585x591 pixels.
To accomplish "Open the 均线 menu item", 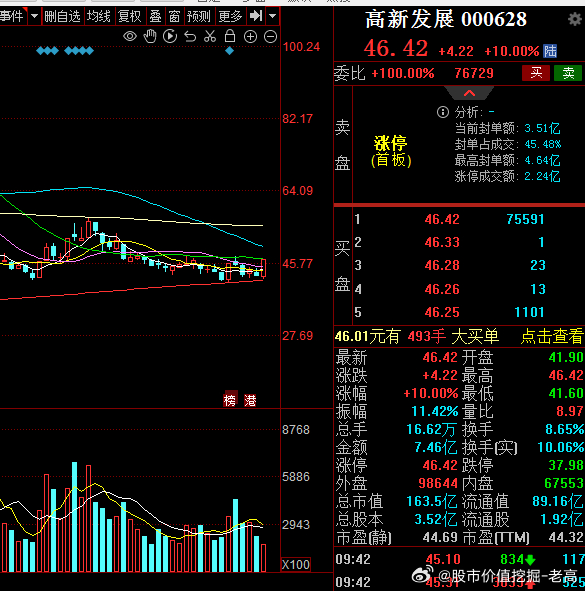I will (x=99, y=16).
